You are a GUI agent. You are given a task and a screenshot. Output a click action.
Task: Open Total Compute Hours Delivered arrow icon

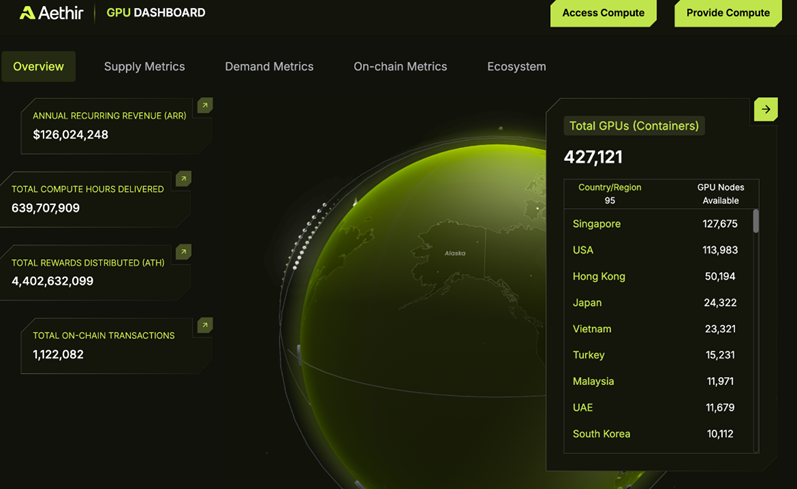click(x=183, y=179)
